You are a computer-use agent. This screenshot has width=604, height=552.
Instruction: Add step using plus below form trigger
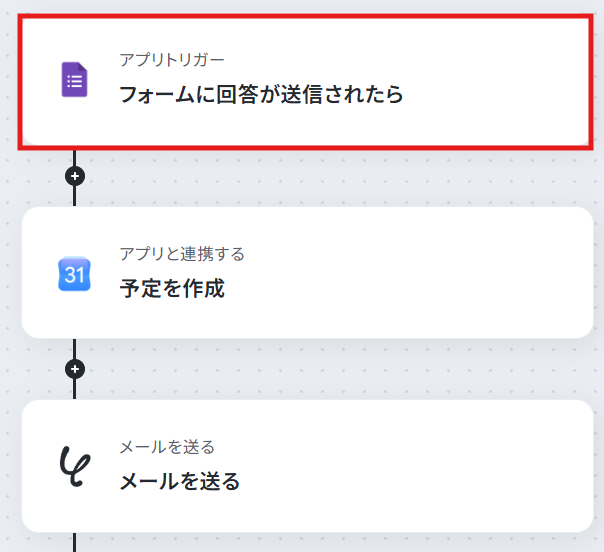pos(75,176)
